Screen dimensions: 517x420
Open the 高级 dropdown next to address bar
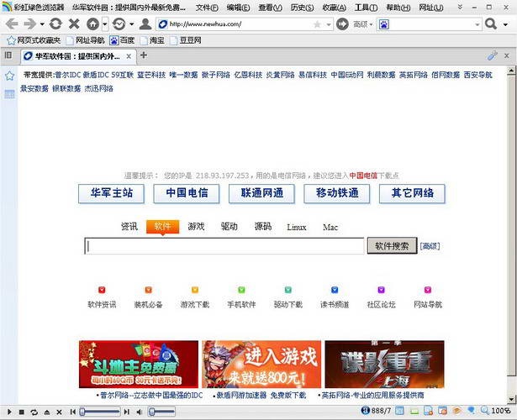pos(362,24)
